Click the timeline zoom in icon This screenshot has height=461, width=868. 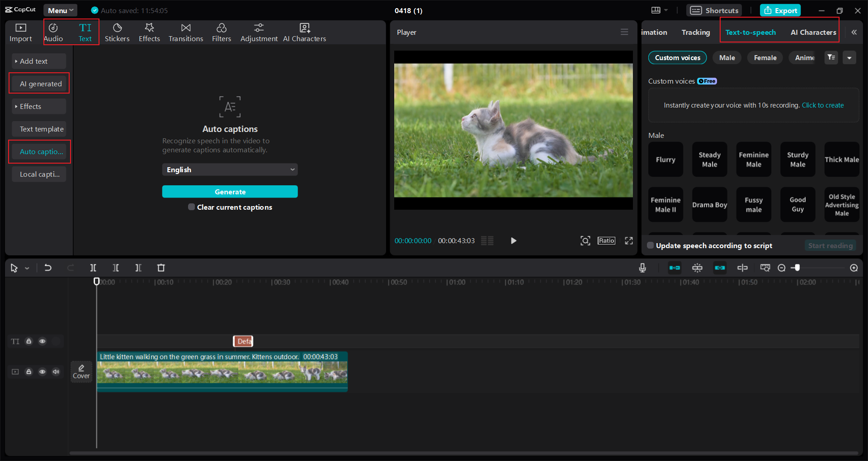pos(854,268)
